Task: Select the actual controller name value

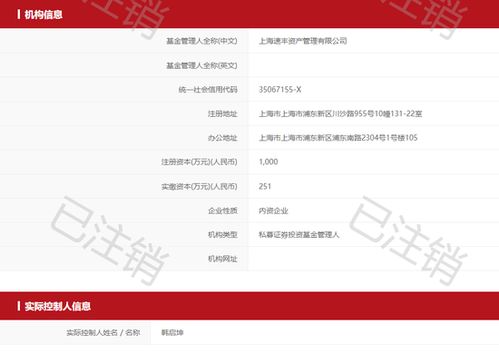Action: point(172,333)
